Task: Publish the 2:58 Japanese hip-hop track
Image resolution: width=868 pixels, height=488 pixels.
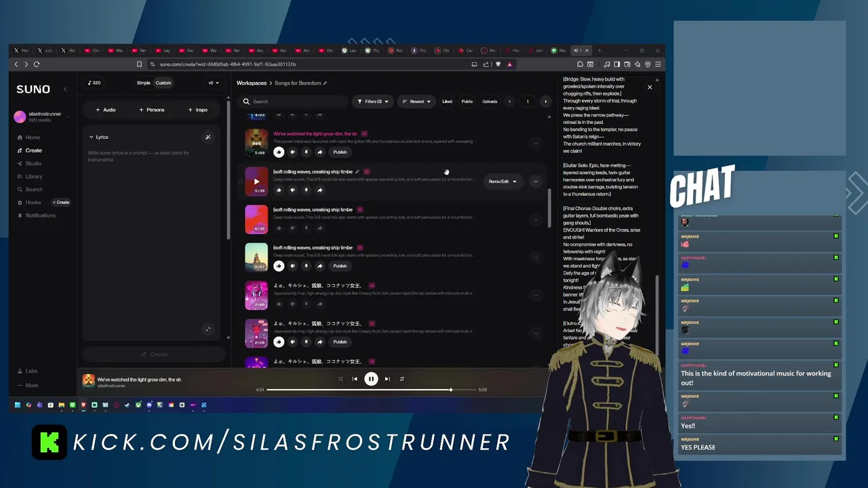Action: 340,342
